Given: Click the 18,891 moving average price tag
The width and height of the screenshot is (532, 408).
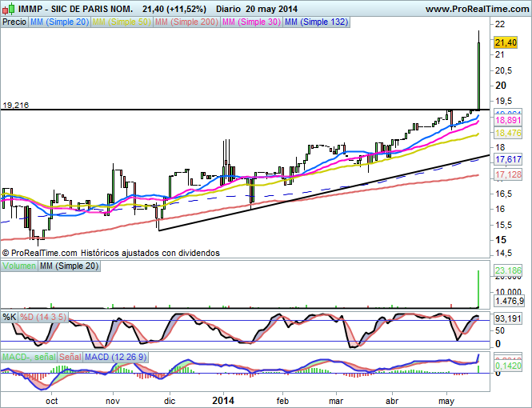Looking at the screenshot, I should [x=509, y=120].
